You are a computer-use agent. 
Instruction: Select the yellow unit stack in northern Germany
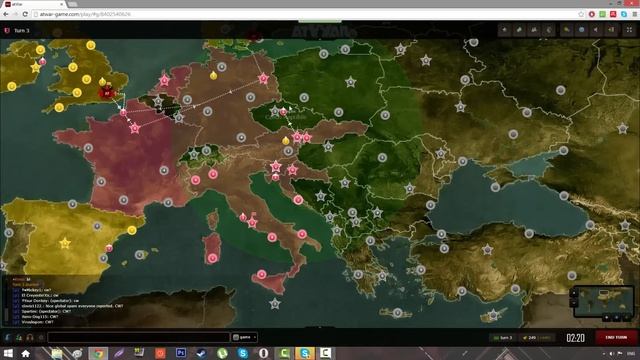point(213,75)
